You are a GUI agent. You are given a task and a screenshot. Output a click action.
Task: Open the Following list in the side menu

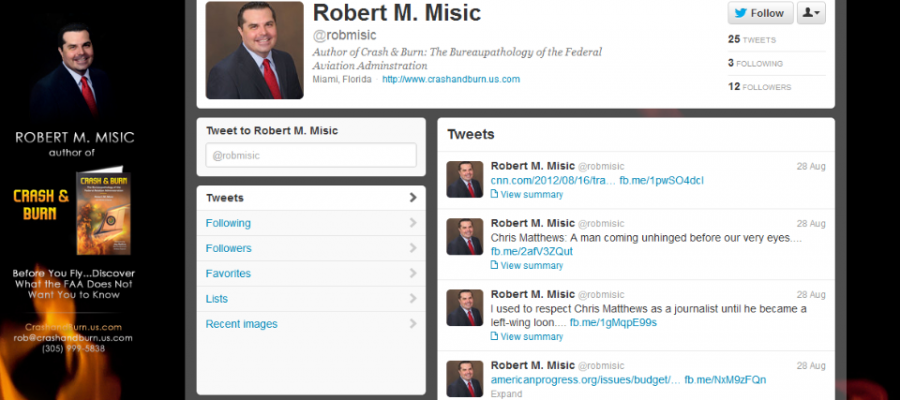pos(311,223)
